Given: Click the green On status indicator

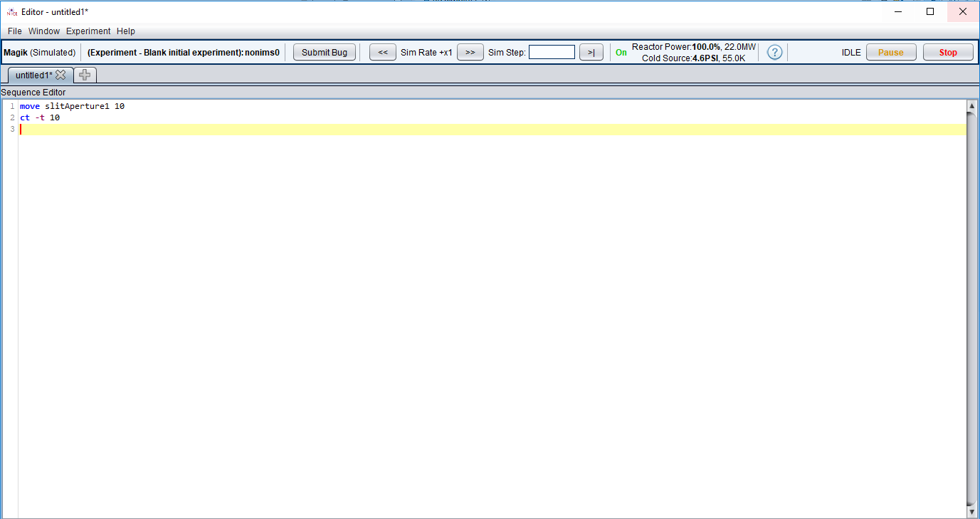Looking at the screenshot, I should [621, 53].
